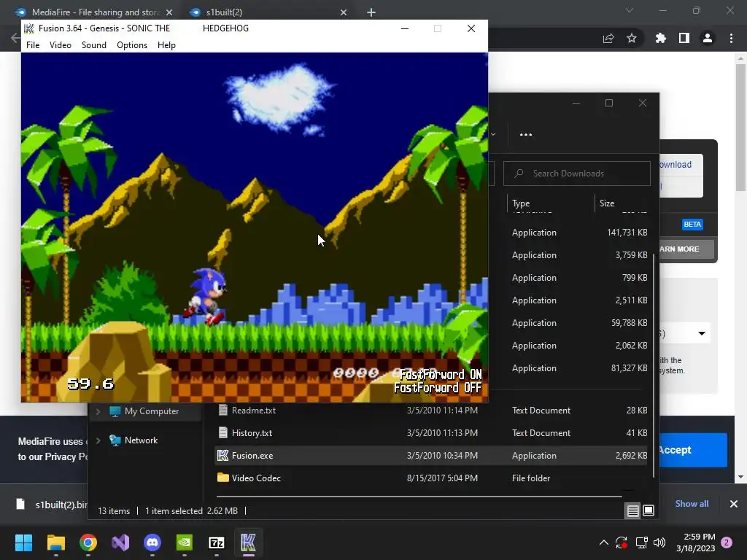Open File Explorer from the taskbar
This screenshot has width=747, height=560.
point(56,542)
